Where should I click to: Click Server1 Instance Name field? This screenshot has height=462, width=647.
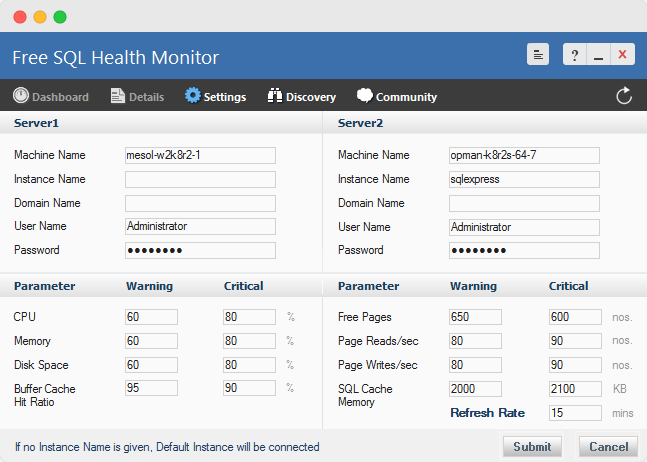[x=201, y=179]
